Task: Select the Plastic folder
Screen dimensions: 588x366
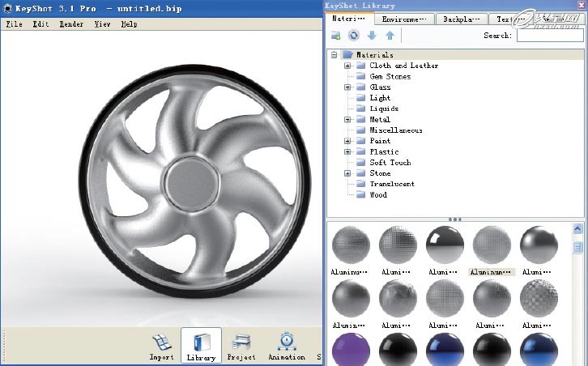Action: [384, 152]
